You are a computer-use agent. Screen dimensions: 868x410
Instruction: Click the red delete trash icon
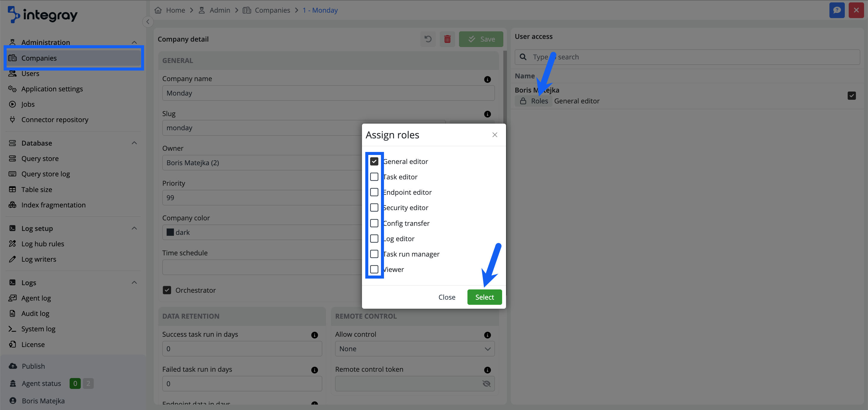[447, 39]
